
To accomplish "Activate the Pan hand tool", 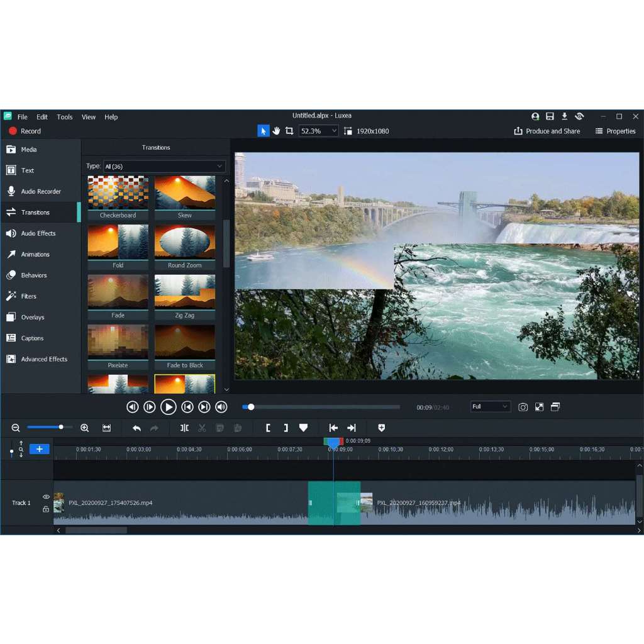I will click(276, 131).
